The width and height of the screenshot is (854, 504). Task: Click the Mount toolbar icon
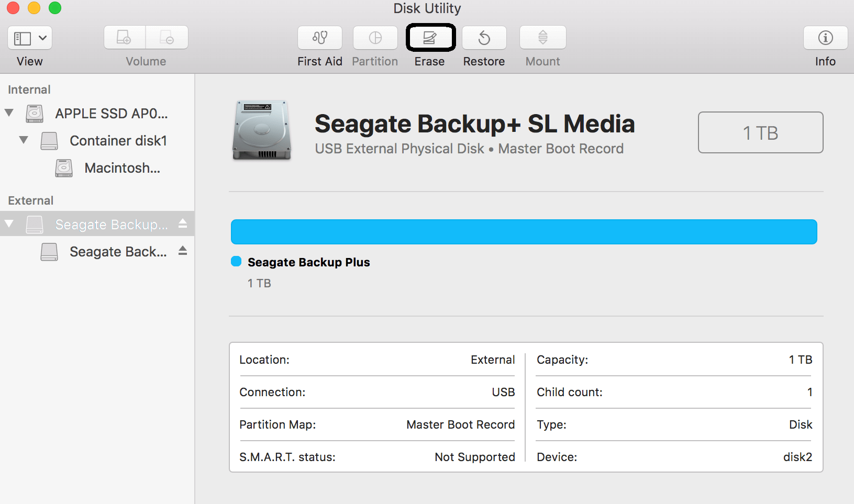coord(543,38)
